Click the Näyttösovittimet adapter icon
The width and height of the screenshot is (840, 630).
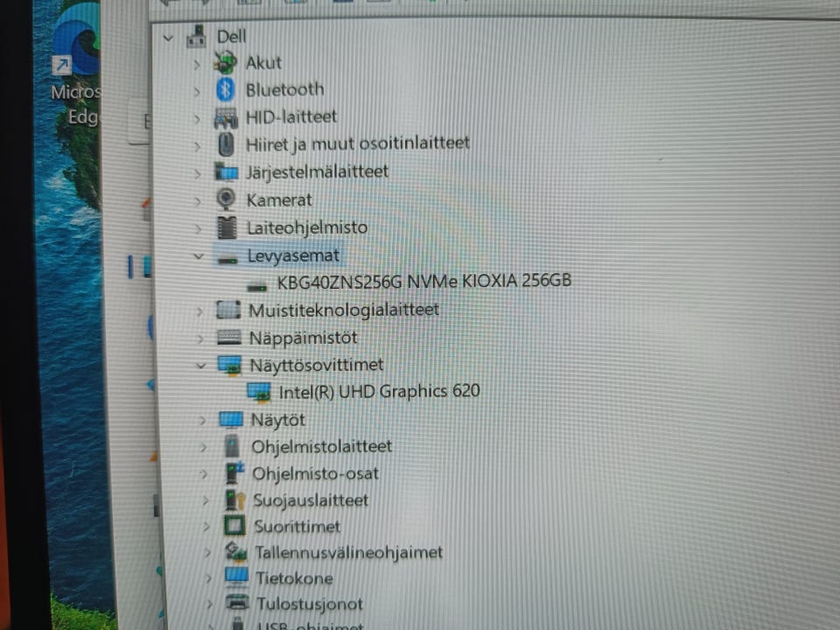coord(230,366)
